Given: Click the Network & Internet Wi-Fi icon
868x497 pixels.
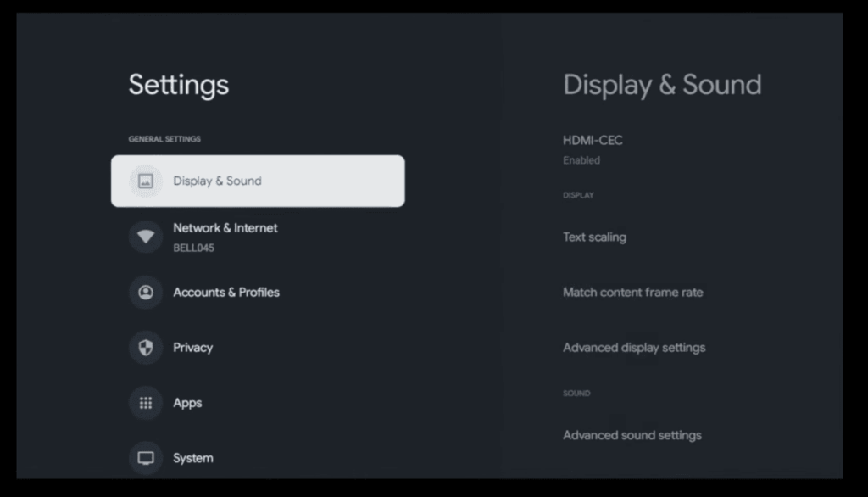Looking at the screenshot, I should 146,237.
